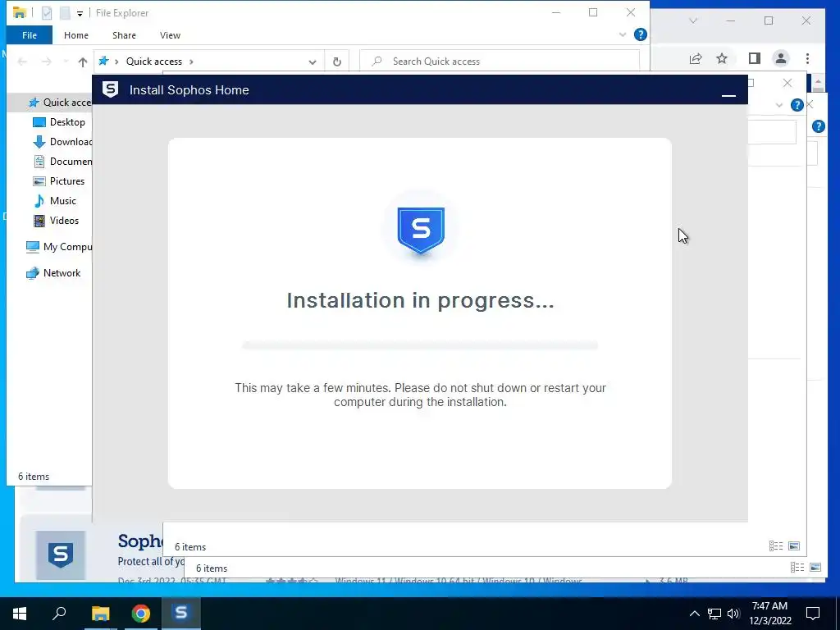Viewport: 840px width, 630px height.
Task: Open taskbar search
Action: pyautogui.click(x=59, y=614)
